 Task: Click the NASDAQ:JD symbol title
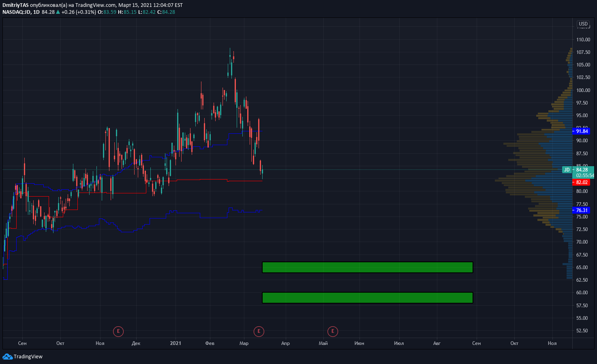[17, 12]
